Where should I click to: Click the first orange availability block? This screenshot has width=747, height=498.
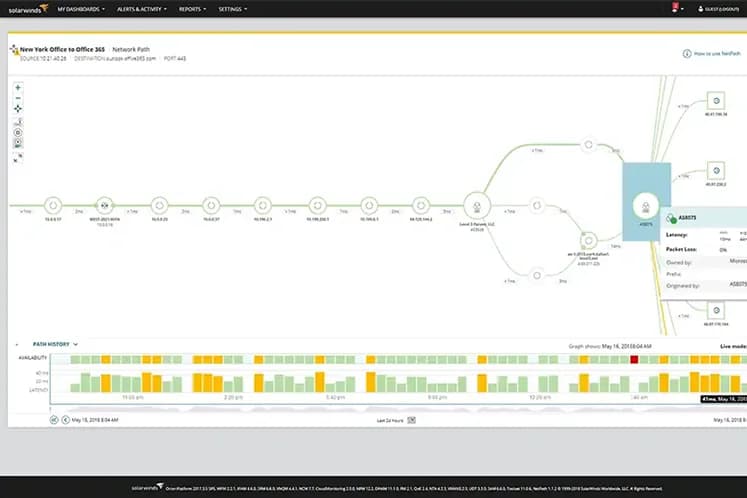coord(106,359)
